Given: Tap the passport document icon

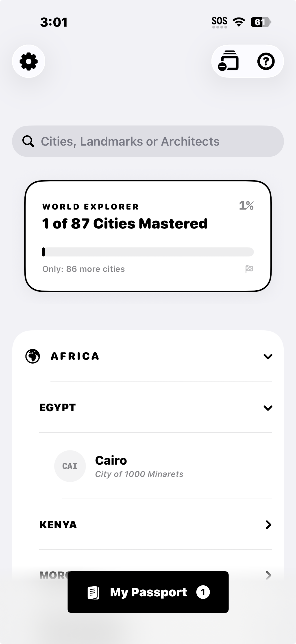Looking at the screenshot, I should coord(93,592).
